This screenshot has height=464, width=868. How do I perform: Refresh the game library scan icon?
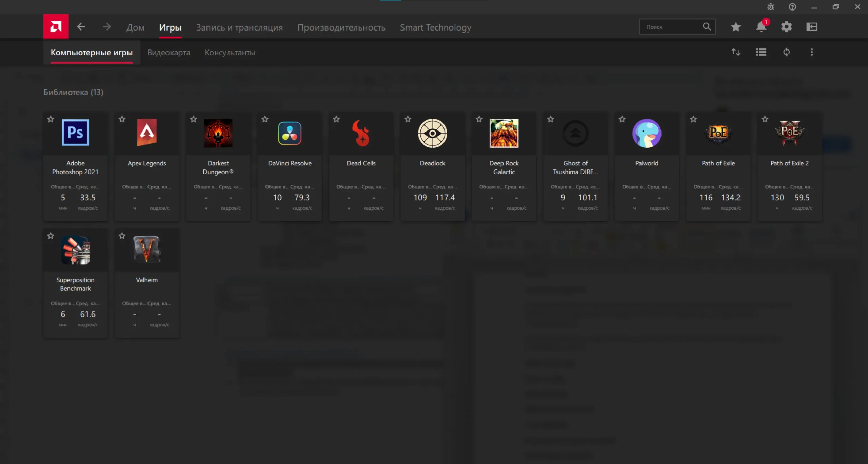pyautogui.click(x=786, y=52)
